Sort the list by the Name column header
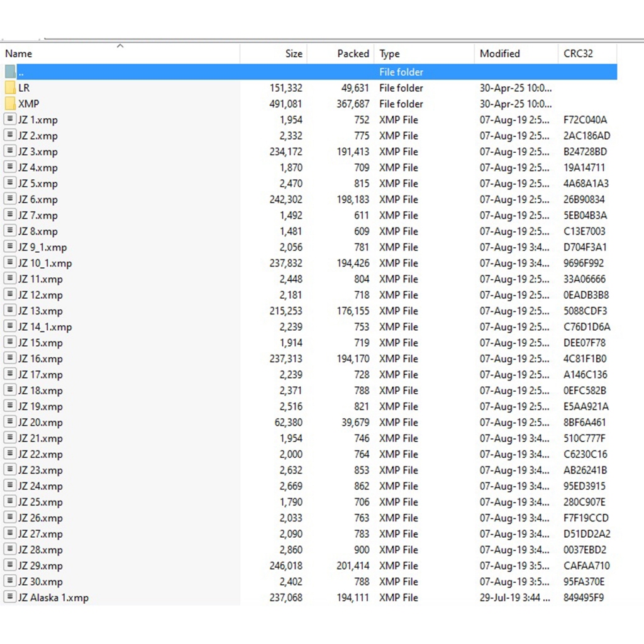Viewport: 644px width, 644px height. (x=19, y=54)
